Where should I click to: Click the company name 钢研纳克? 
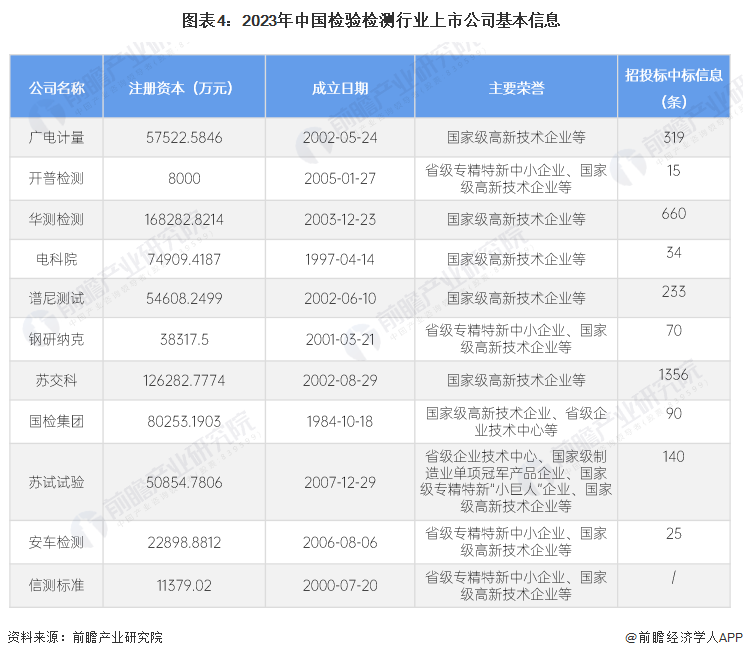click(56, 339)
